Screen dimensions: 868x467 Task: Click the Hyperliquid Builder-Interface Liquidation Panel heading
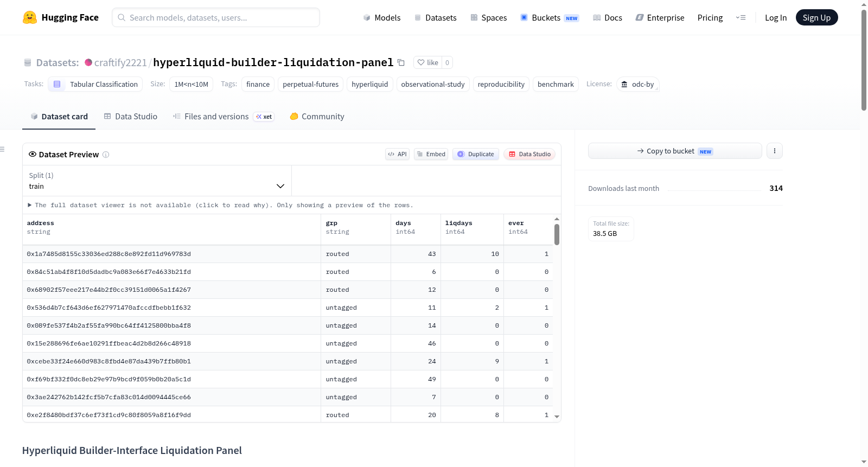coord(132,451)
